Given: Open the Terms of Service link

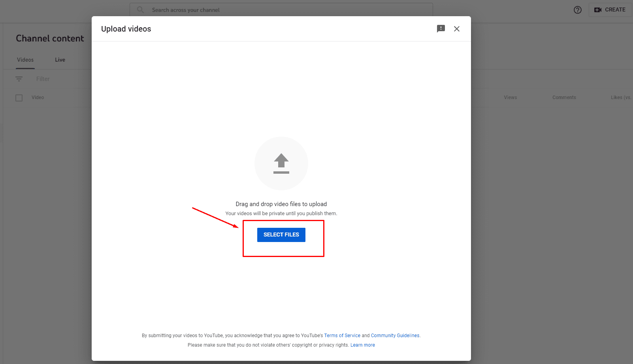Looking at the screenshot, I should [x=342, y=336].
